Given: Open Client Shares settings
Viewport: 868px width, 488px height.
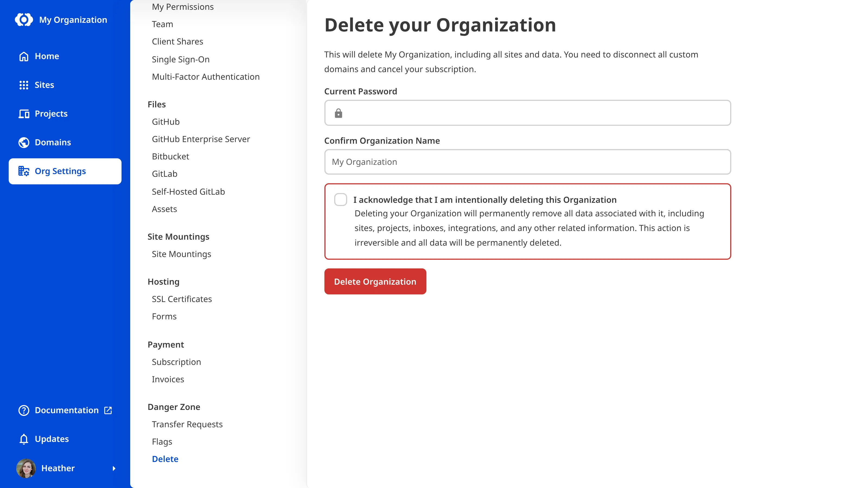Looking at the screenshot, I should click(178, 41).
